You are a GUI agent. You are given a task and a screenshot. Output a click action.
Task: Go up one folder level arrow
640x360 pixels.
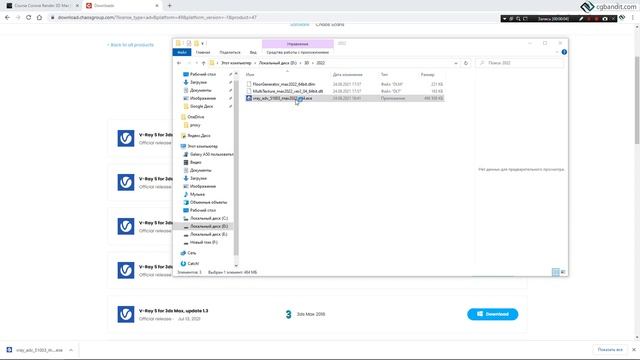(x=203, y=63)
